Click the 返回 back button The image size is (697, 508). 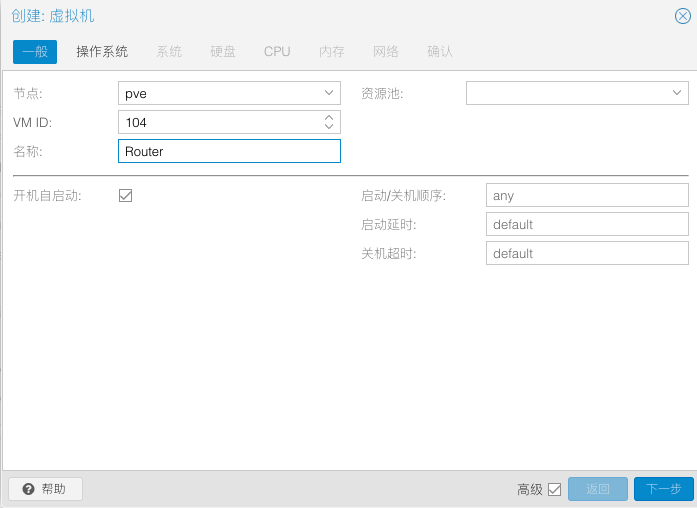[598, 489]
